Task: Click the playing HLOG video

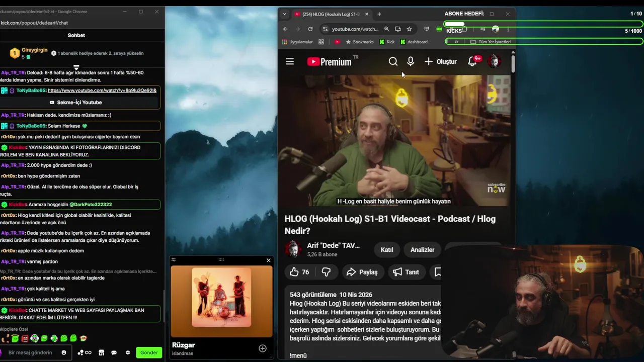Action: coord(394,141)
